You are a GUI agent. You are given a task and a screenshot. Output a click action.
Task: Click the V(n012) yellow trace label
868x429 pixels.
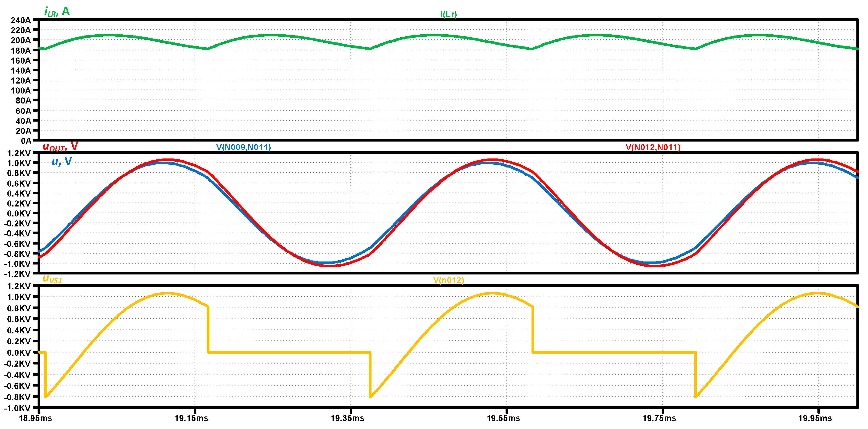(448, 280)
